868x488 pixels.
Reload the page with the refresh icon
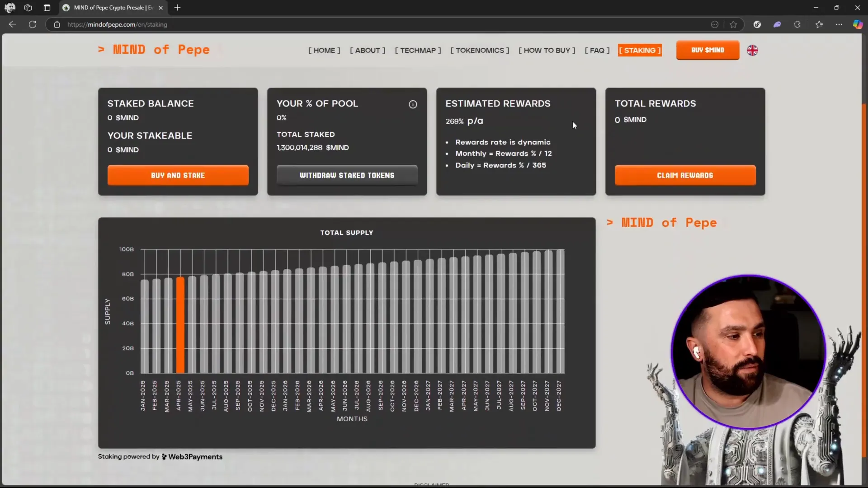(33, 24)
